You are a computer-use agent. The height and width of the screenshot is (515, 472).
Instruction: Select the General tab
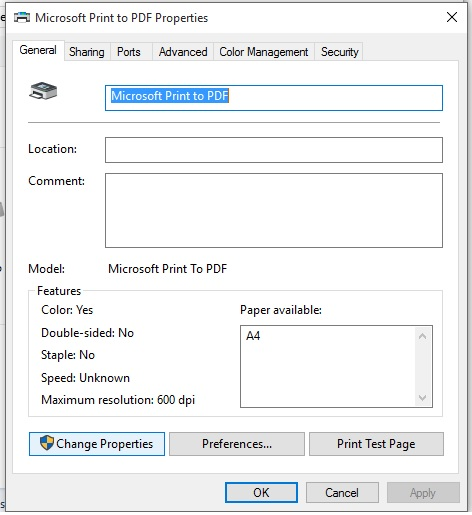(38, 50)
